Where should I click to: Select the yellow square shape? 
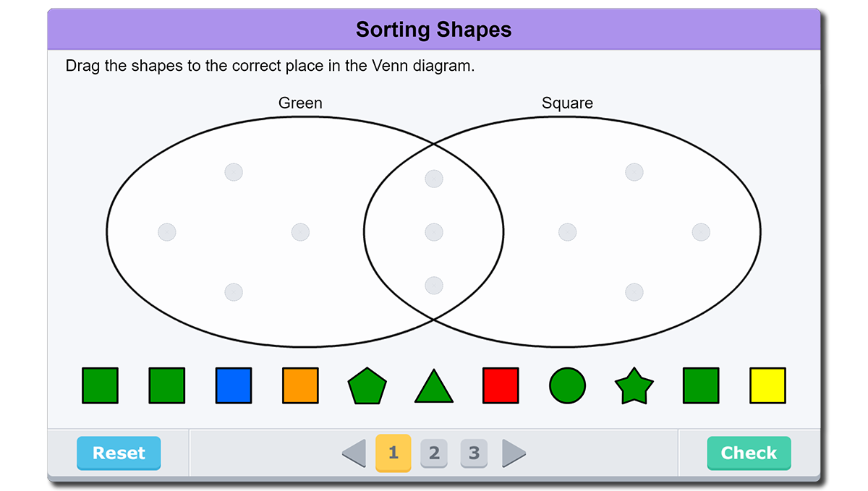(x=767, y=385)
